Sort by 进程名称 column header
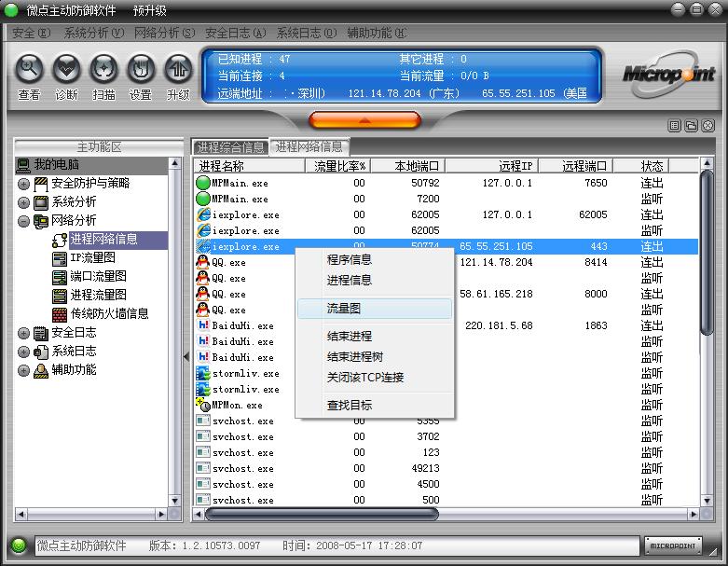Screen dimensions: 728x566 click(249, 166)
